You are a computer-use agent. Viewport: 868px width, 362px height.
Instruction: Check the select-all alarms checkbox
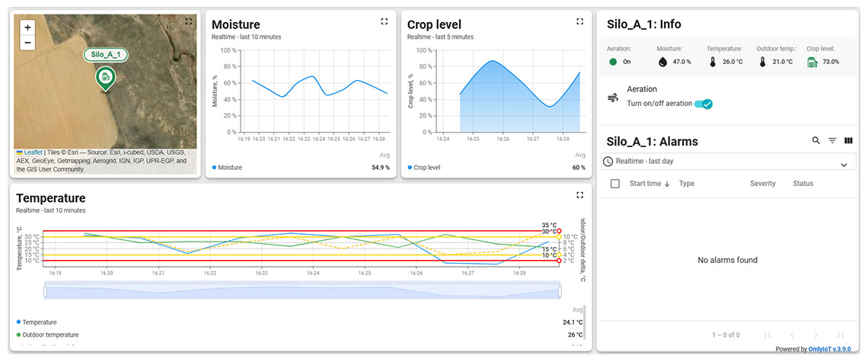(615, 184)
